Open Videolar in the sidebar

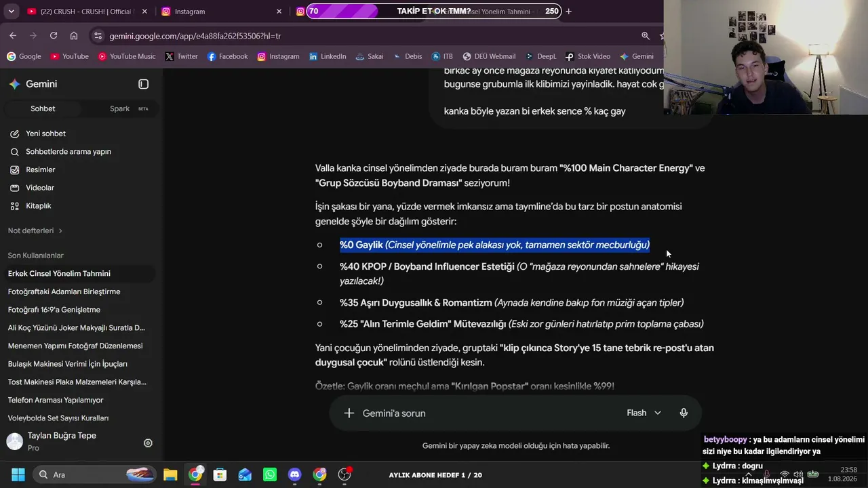(81, 188)
